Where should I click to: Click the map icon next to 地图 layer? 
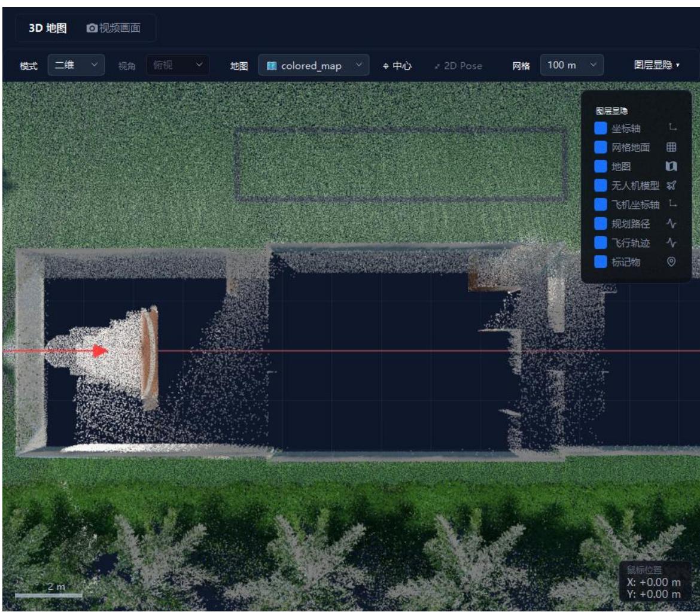pyautogui.click(x=671, y=166)
